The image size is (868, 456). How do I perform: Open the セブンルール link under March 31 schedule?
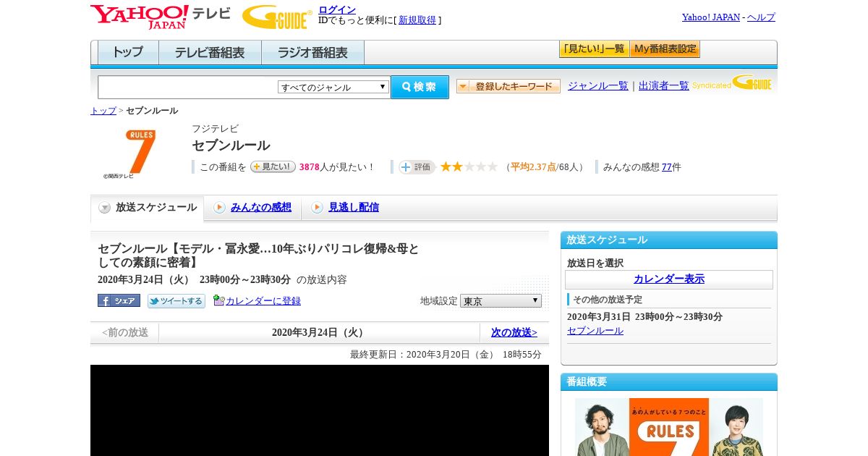[x=595, y=331]
